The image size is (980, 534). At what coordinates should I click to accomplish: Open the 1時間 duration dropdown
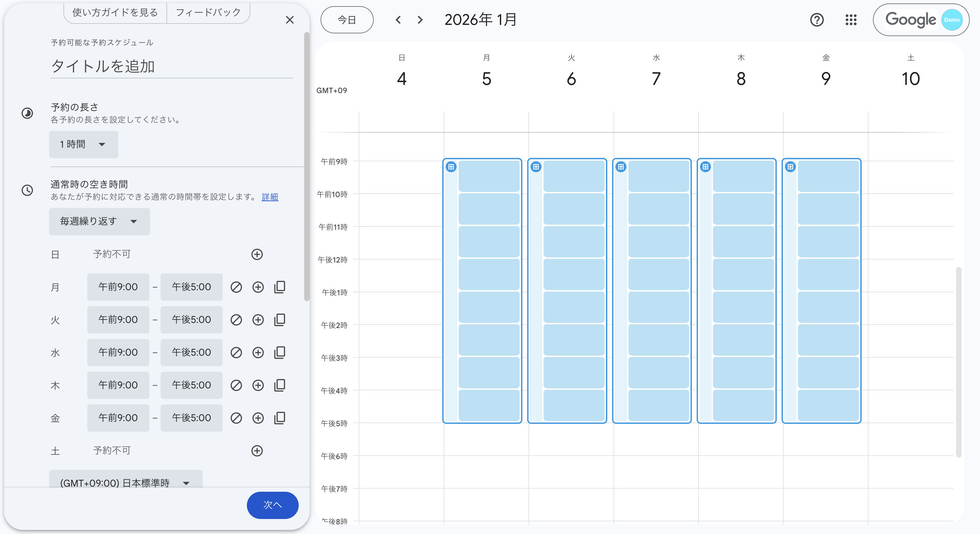point(83,145)
